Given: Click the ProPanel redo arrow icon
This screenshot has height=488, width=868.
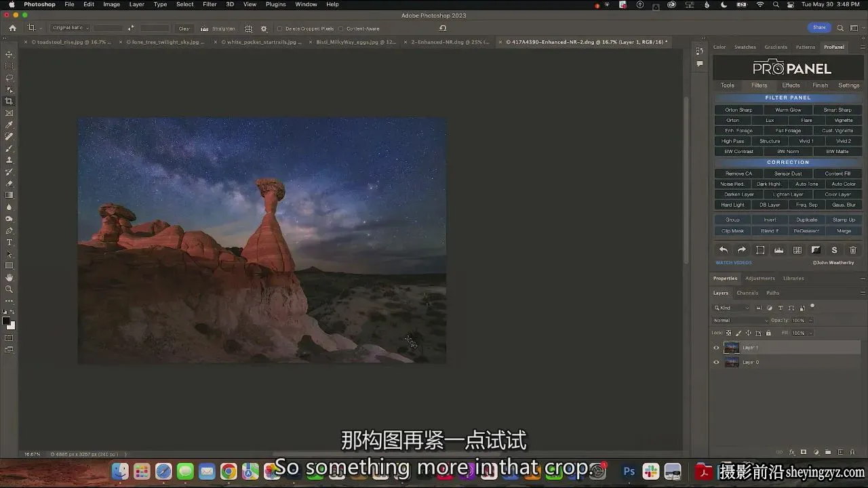Looking at the screenshot, I should 742,250.
